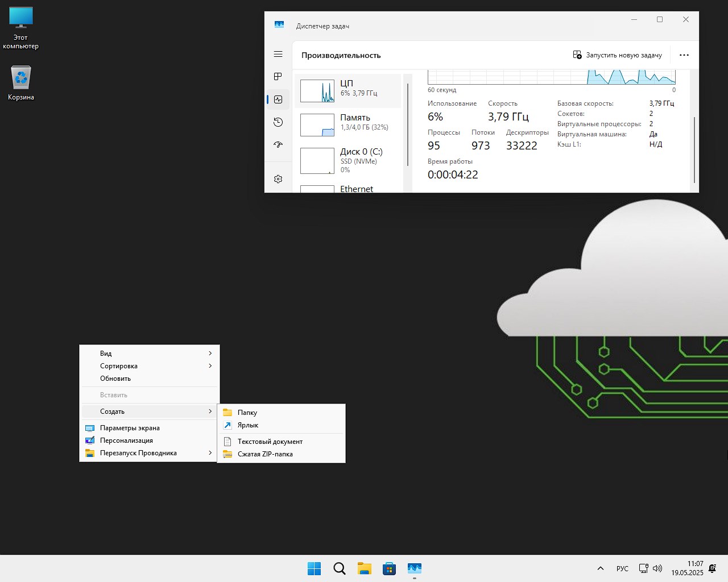This screenshot has height=582, width=728.
Task: Expand the Вид submenu
Action: [x=150, y=354]
